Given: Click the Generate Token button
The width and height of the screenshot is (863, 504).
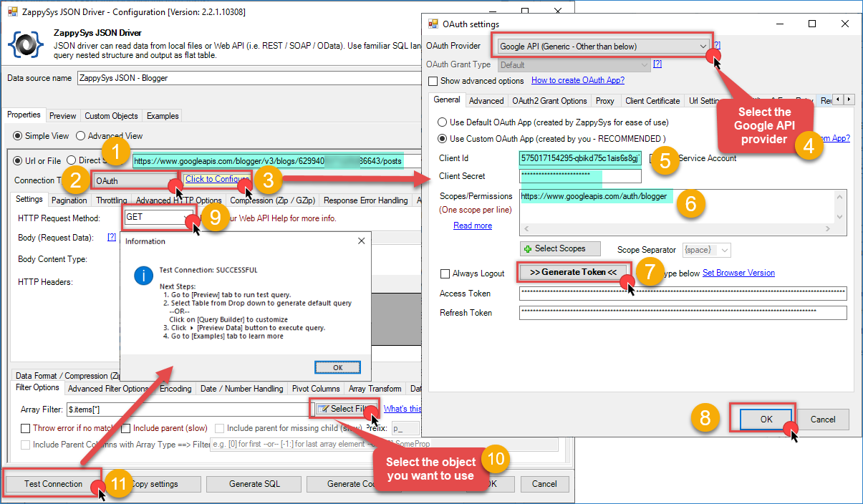Looking at the screenshot, I should (x=573, y=272).
